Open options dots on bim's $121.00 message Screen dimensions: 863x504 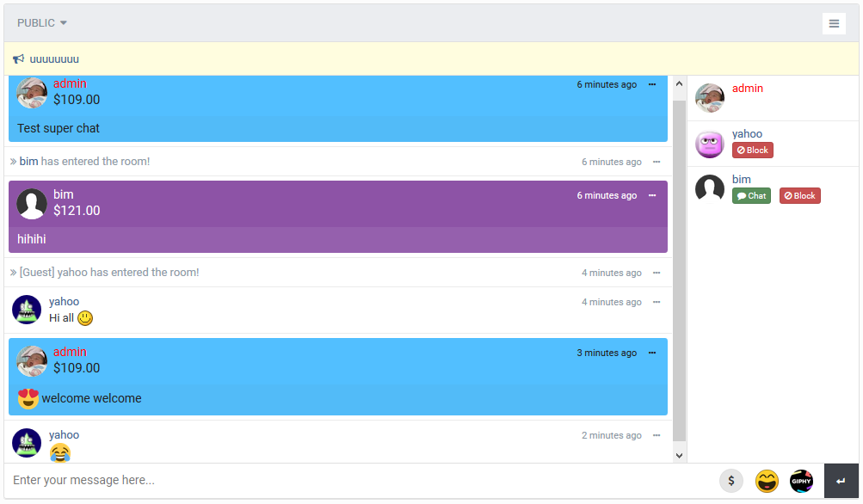(x=652, y=195)
